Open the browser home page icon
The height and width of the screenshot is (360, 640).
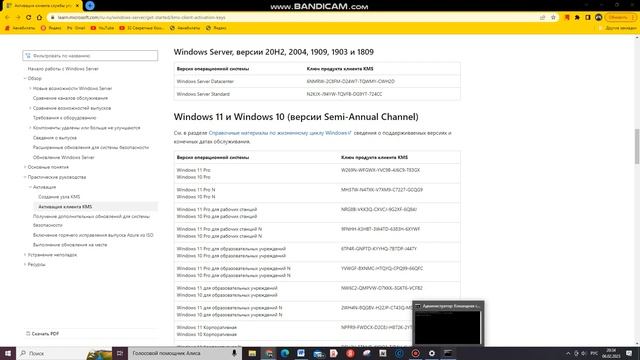pos(39,18)
